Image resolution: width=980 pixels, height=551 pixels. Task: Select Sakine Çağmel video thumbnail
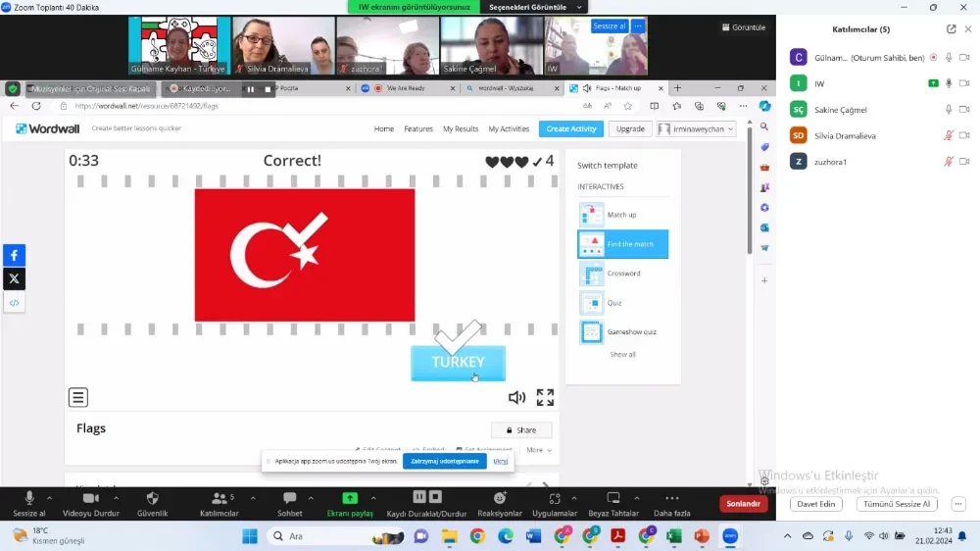[x=491, y=46]
